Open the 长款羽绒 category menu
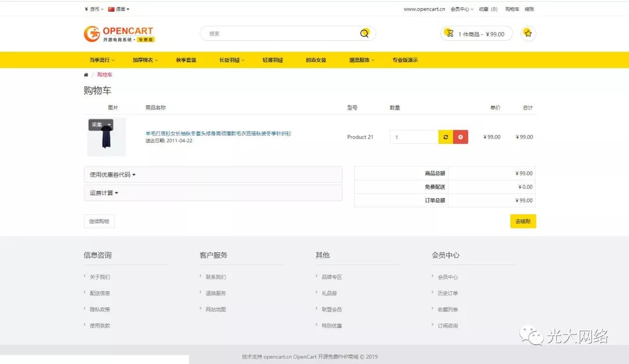Viewport: 629px width, 364px height. (x=231, y=60)
